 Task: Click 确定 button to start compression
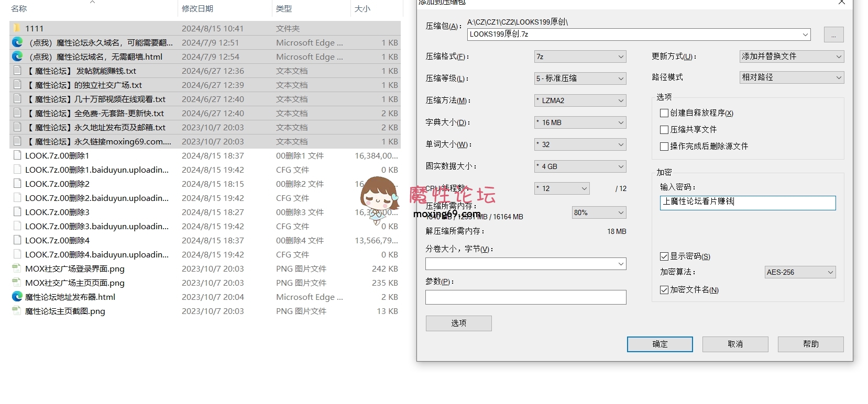click(x=660, y=344)
